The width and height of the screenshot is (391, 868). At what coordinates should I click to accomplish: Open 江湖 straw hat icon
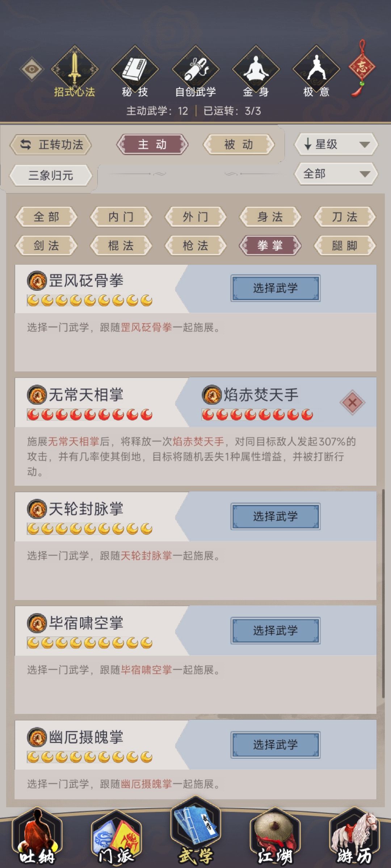click(275, 836)
